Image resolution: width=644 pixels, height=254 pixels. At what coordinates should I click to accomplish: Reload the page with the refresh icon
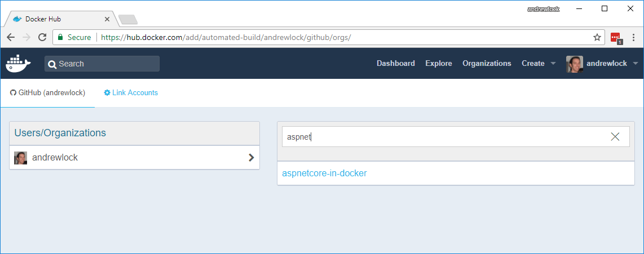pos(42,37)
